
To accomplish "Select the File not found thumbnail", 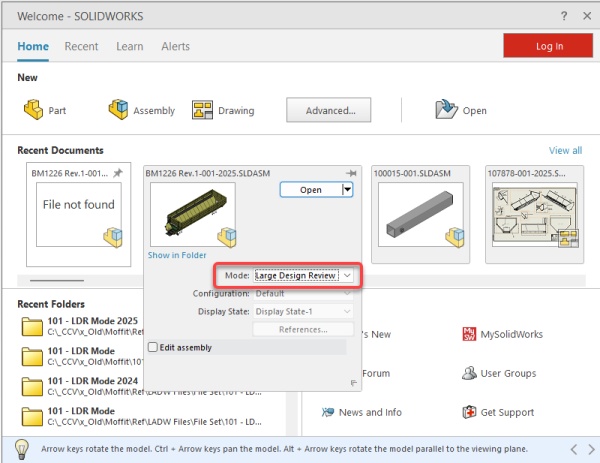I will click(79, 214).
